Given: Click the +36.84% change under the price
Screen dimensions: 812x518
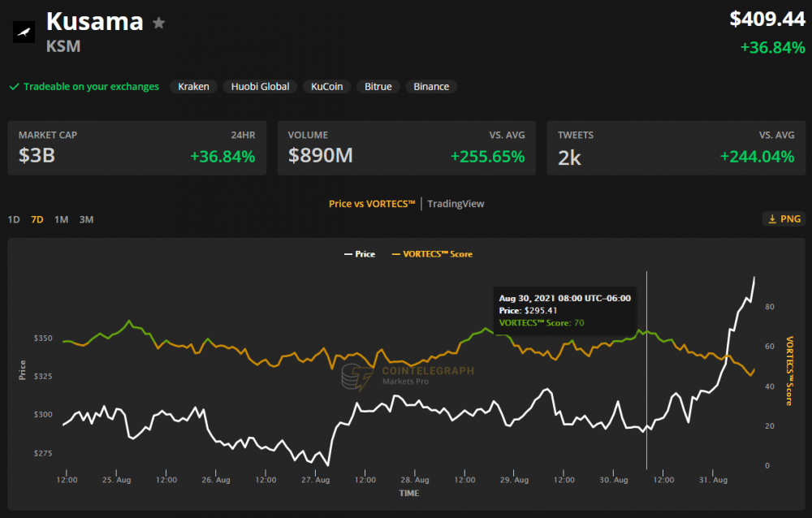Looking at the screenshot, I should (x=773, y=48).
